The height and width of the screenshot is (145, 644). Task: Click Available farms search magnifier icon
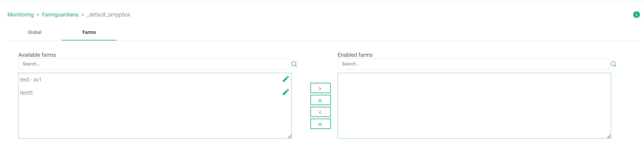(x=294, y=64)
